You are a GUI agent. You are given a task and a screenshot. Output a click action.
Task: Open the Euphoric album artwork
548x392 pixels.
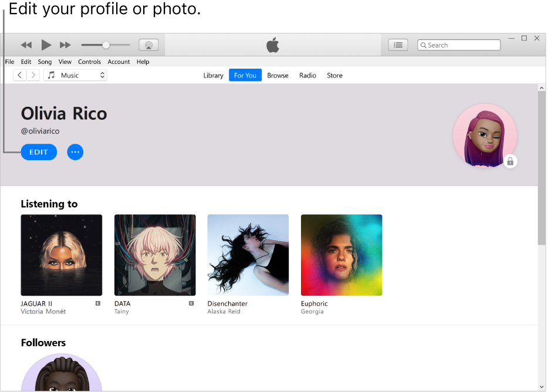tap(341, 255)
